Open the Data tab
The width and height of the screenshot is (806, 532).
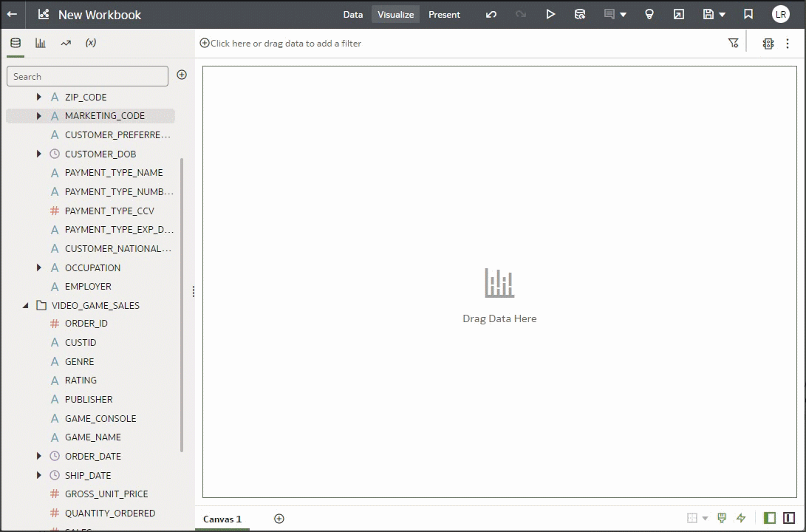tap(352, 14)
